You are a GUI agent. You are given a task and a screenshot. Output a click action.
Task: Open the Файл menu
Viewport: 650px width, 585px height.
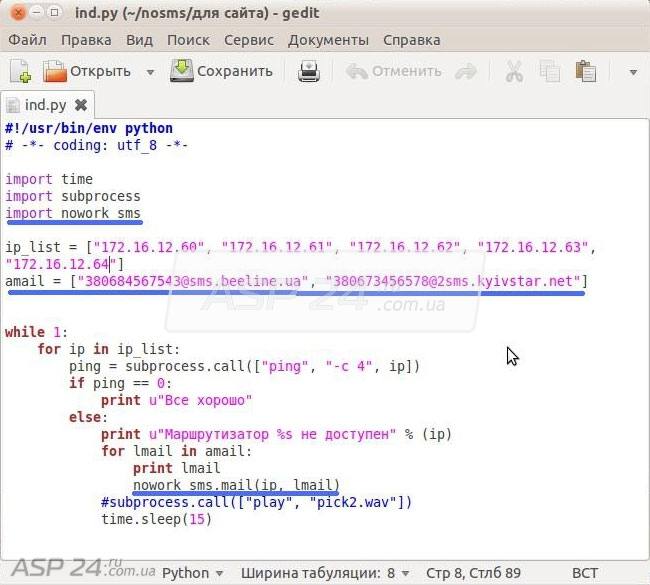click(27, 40)
